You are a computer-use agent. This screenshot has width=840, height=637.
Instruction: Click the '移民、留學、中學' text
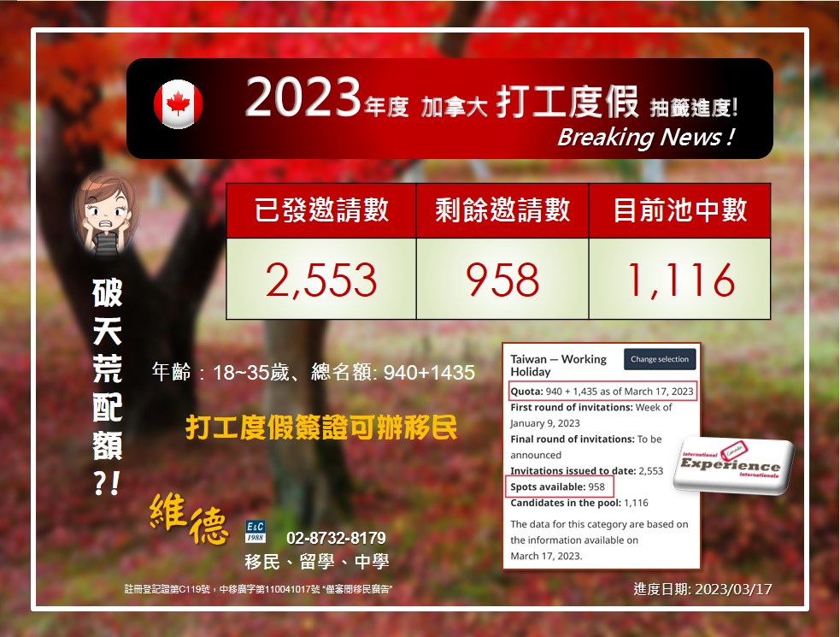(x=317, y=562)
